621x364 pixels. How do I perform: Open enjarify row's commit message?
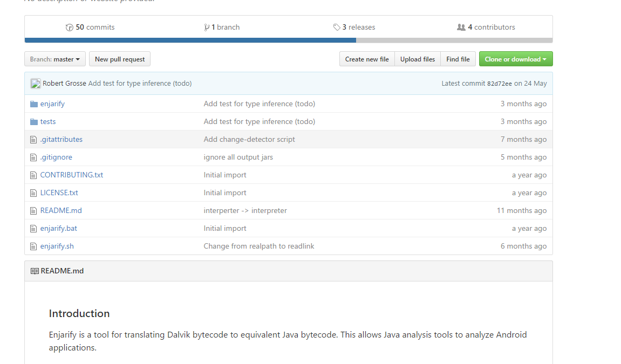click(x=260, y=104)
